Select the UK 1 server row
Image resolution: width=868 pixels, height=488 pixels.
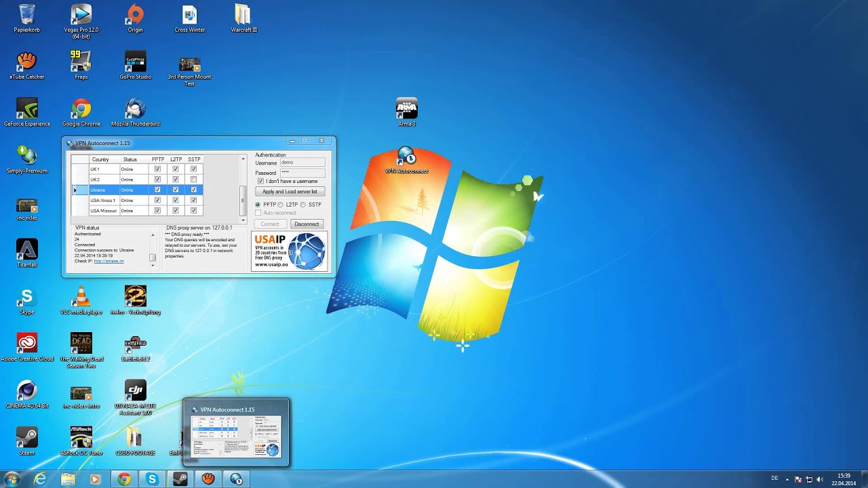pos(137,169)
